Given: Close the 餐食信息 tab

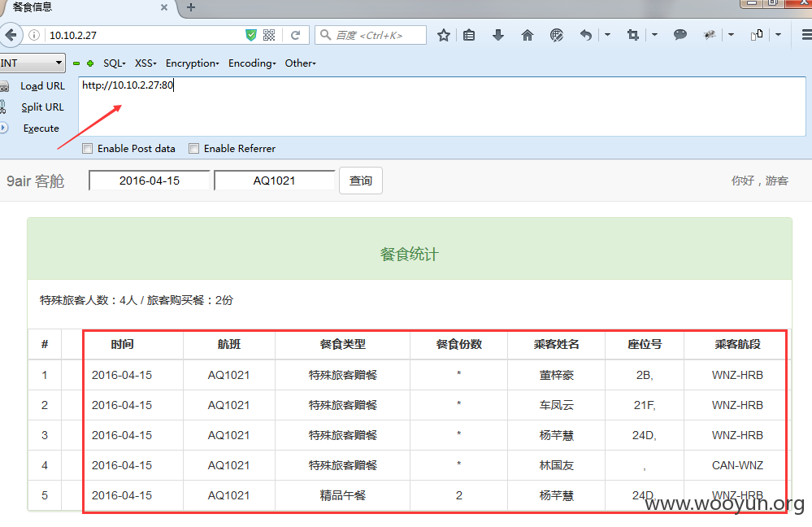Looking at the screenshot, I should point(164,7).
